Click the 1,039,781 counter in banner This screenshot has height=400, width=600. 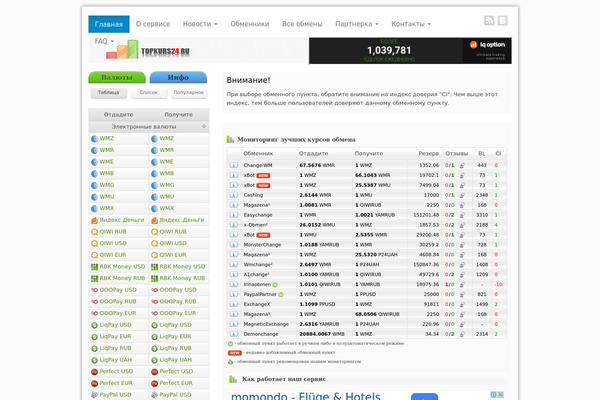click(389, 51)
